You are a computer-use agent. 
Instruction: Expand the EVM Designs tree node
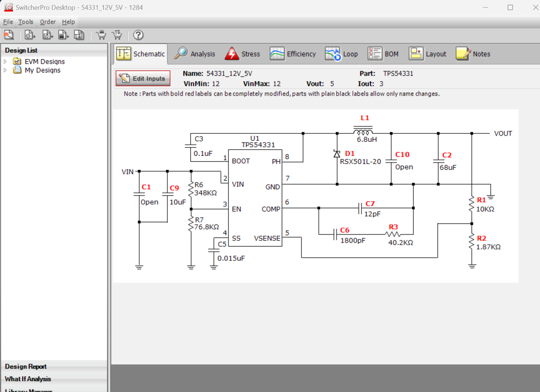coord(5,62)
